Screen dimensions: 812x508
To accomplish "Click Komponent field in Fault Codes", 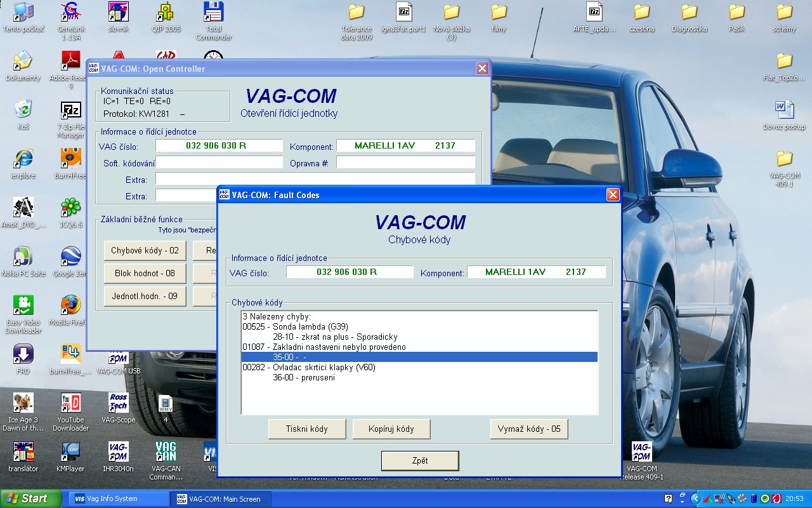I will [x=536, y=272].
